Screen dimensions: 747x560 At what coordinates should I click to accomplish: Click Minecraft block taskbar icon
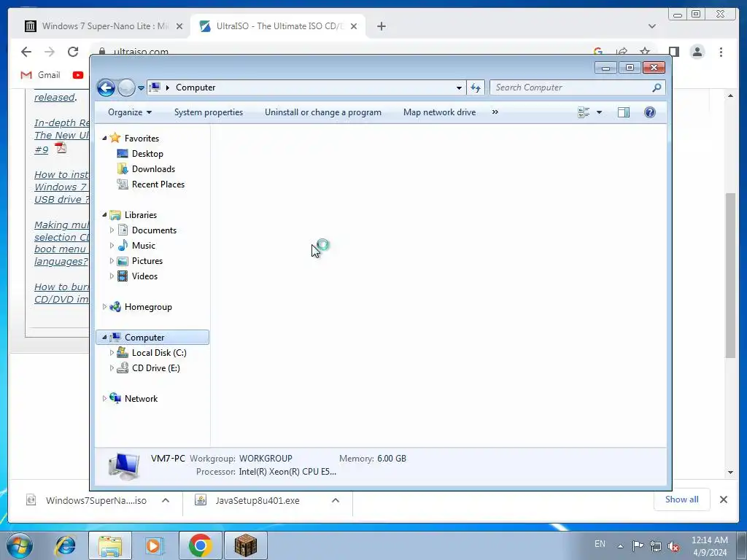(x=246, y=545)
